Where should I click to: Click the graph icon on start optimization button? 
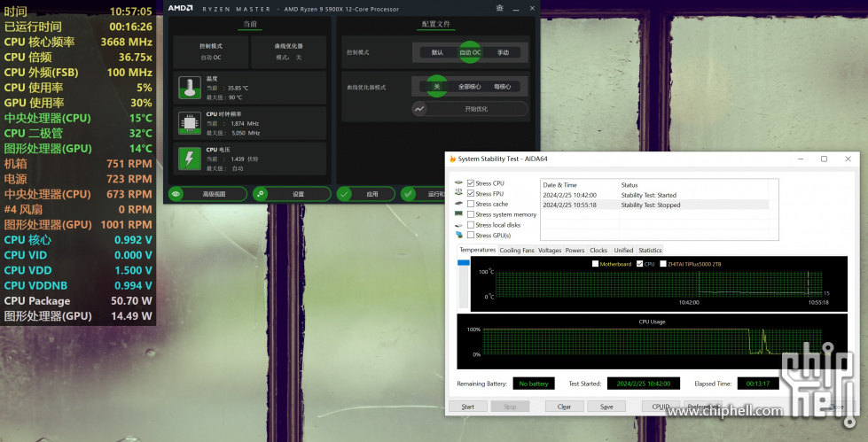[419, 109]
